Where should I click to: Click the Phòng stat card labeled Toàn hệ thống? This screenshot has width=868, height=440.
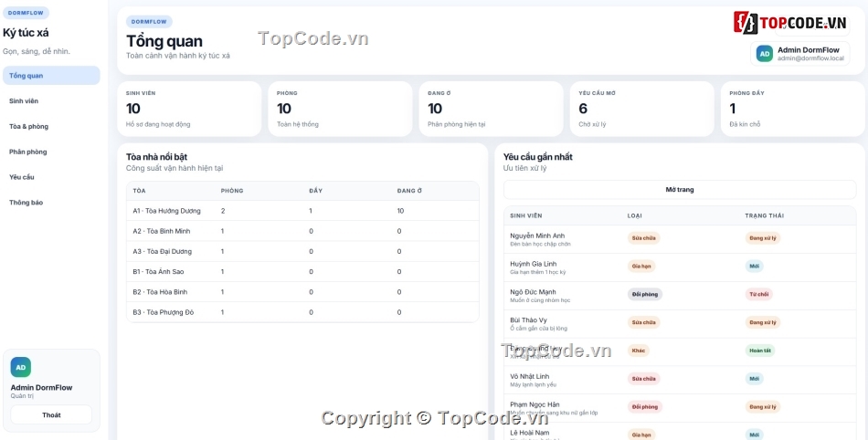(x=340, y=109)
